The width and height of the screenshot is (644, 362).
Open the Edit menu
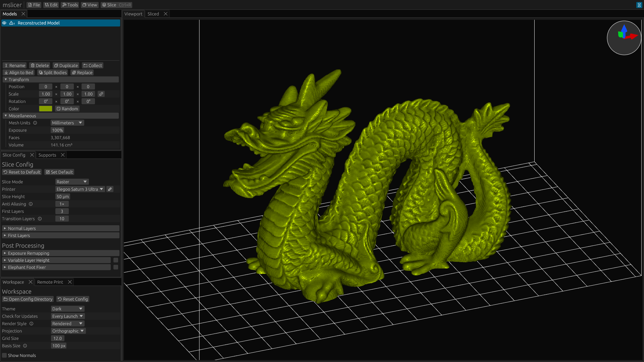(x=51, y=5)
